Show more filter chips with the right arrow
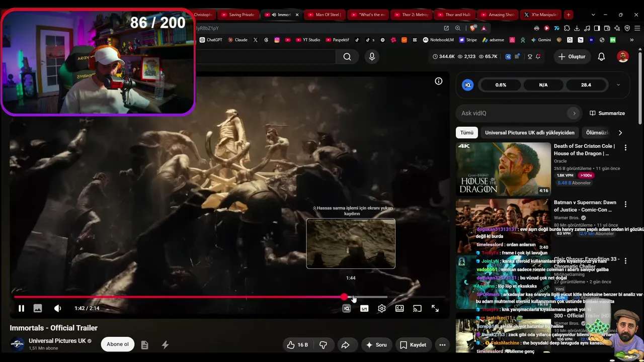This screenshot has width=644, height=362. 620,133
